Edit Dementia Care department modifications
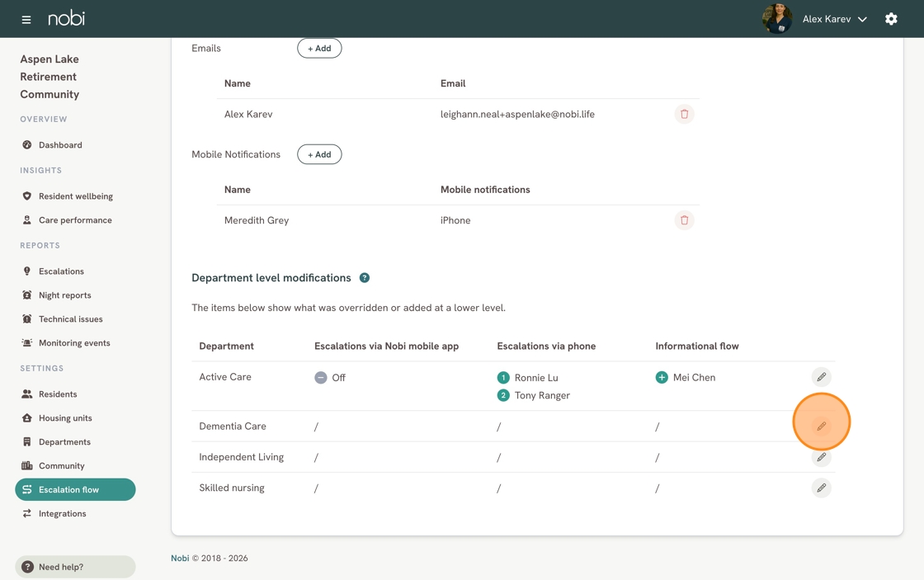The image size is (924, 580). (x=822, y=427)
